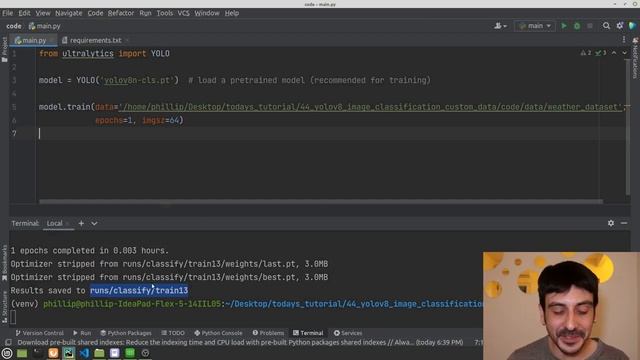Image resolution: width=640 pixels, height=360 pixels.
Task: Click the typo check indicator showing 3
Action: (x=600, y=53)
